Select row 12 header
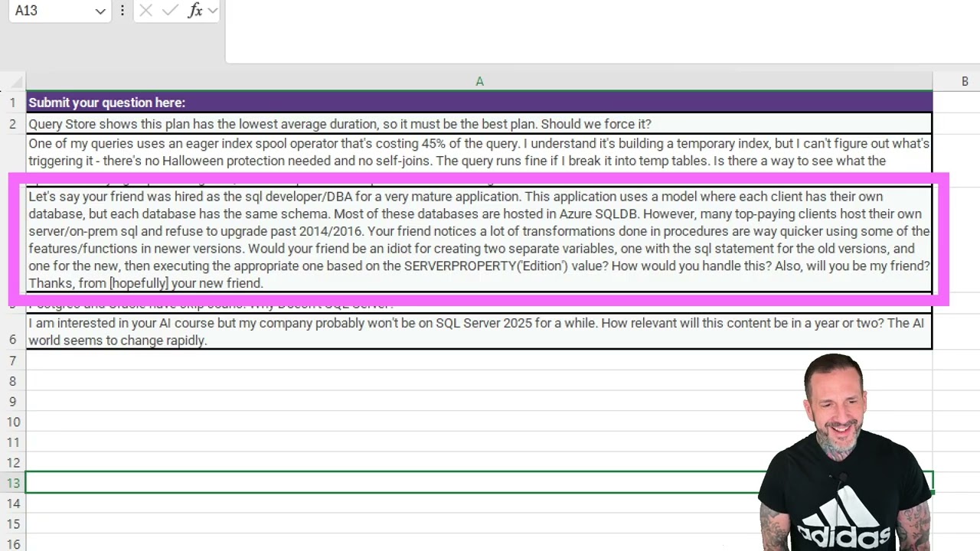This screenshot has height=551, width=980. 12,462
